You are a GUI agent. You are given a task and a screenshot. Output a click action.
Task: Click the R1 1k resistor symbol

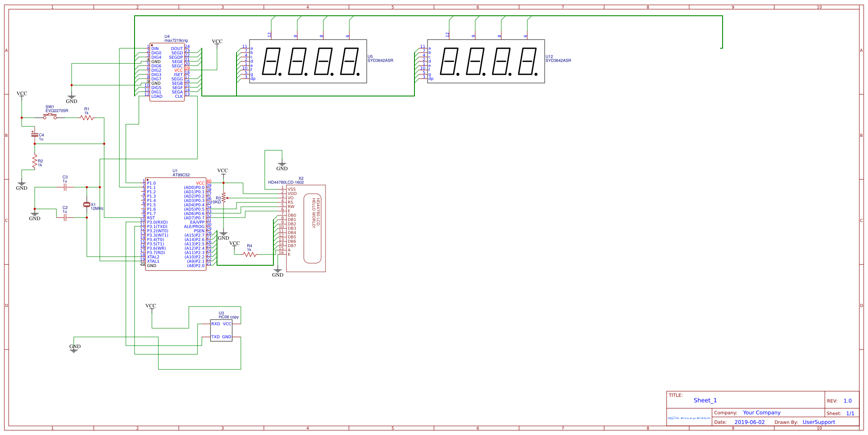(87, 118)
